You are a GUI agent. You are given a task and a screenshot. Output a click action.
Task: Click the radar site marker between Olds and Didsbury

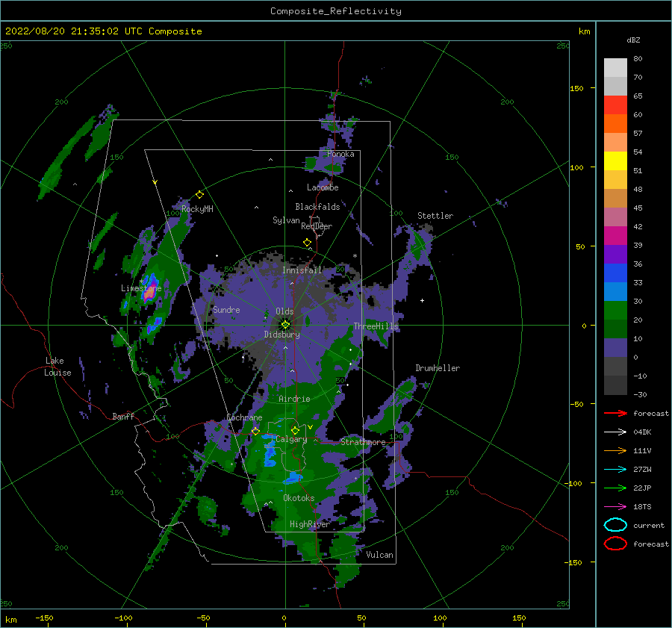coord(285,325)
